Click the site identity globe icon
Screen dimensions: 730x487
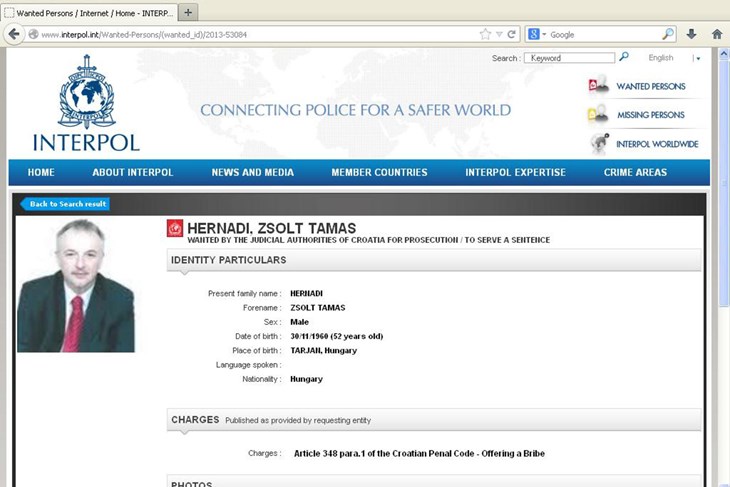[33, 34]
